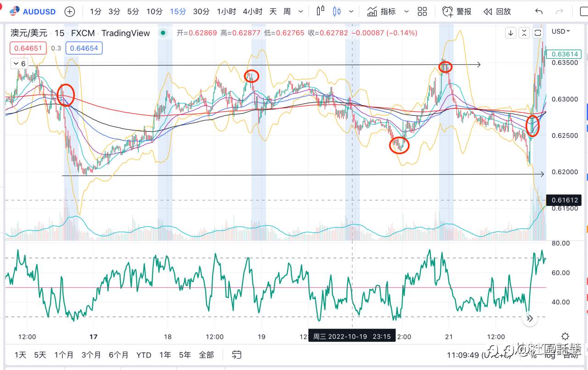Redo the chart action

[559, 11]
